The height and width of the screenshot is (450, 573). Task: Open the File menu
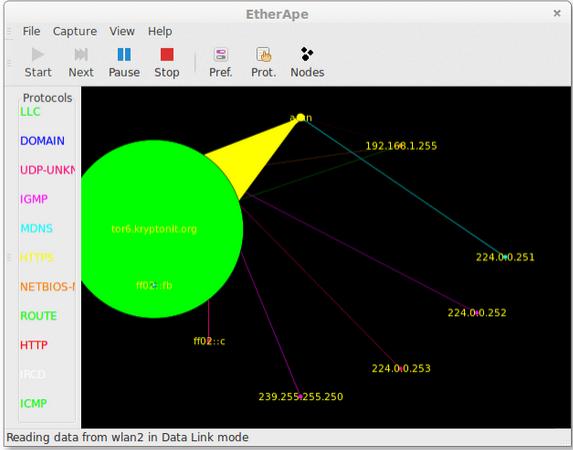(31, 31)
